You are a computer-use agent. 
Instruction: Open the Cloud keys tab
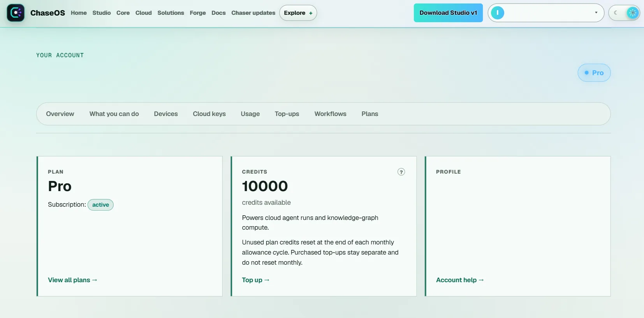click(209, 114)
